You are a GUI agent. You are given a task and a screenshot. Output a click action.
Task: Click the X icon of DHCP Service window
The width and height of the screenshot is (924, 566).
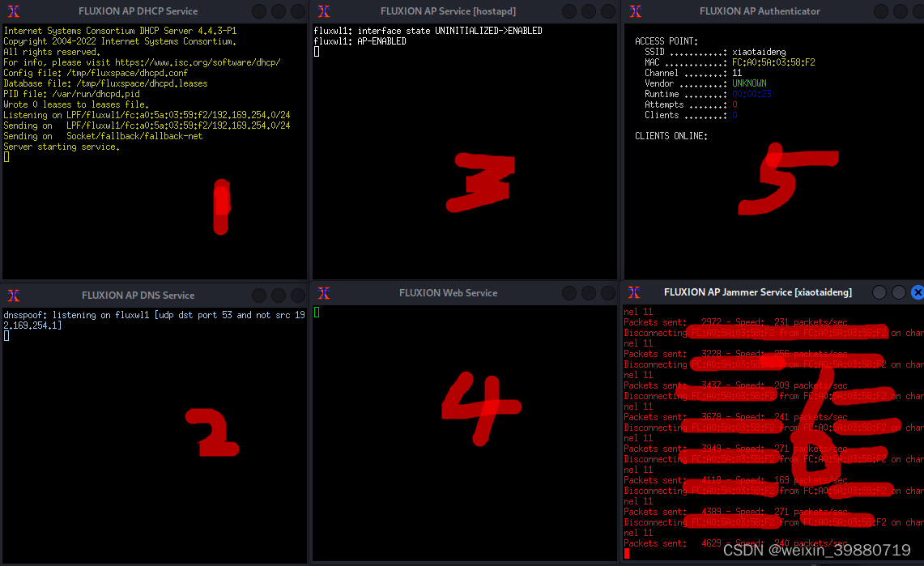[14, 11]
